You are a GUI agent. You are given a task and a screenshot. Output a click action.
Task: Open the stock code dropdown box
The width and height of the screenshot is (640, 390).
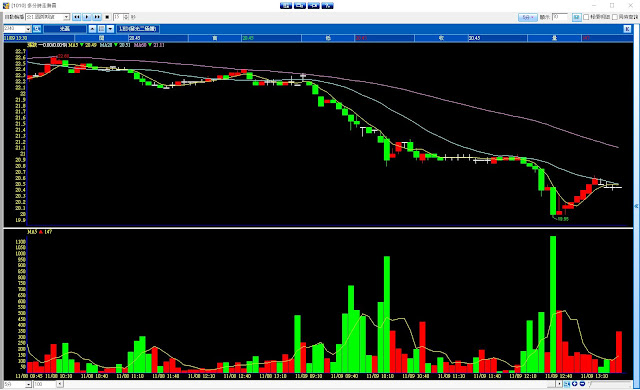click(x=17, y=29)
